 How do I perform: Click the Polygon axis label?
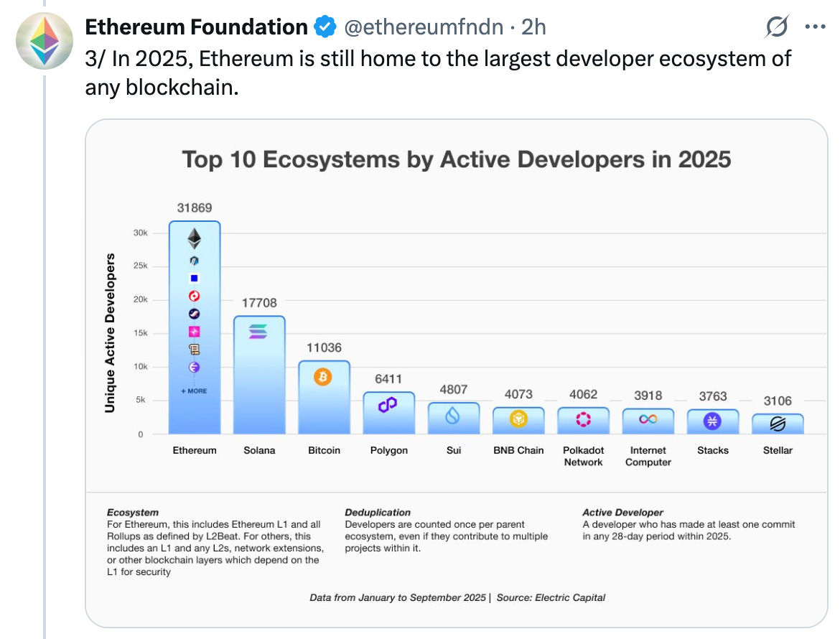point(389,450)
